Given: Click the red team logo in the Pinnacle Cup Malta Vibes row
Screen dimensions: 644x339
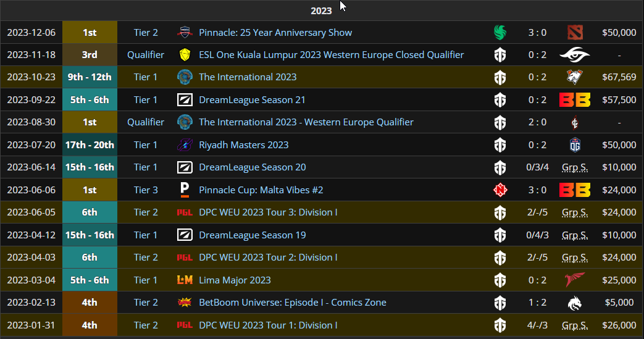Looking at the screenshot, I should tap(500, 190).
